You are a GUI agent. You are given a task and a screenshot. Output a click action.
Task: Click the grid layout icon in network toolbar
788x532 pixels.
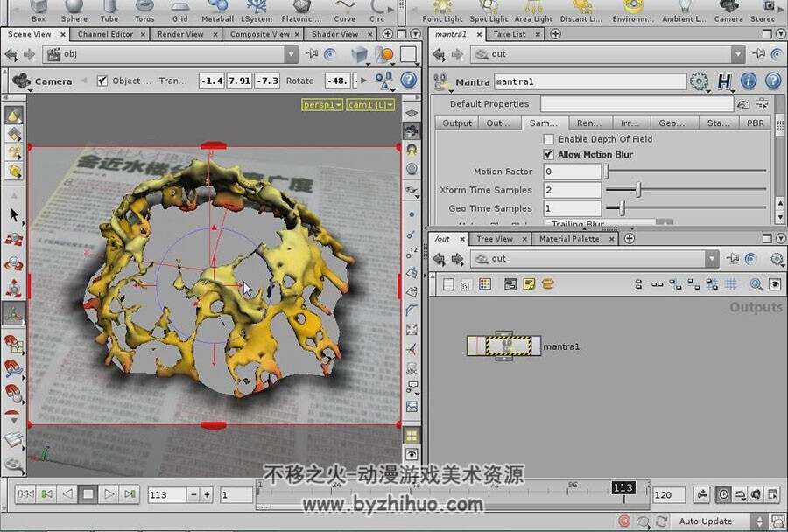(731, 284)
